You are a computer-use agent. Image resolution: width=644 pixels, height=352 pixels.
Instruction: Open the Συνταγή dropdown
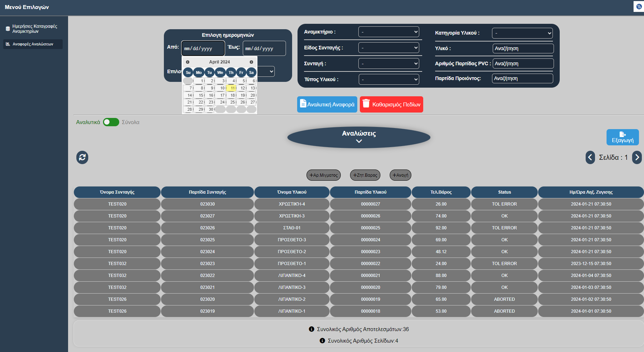click(x=389, y=63)
